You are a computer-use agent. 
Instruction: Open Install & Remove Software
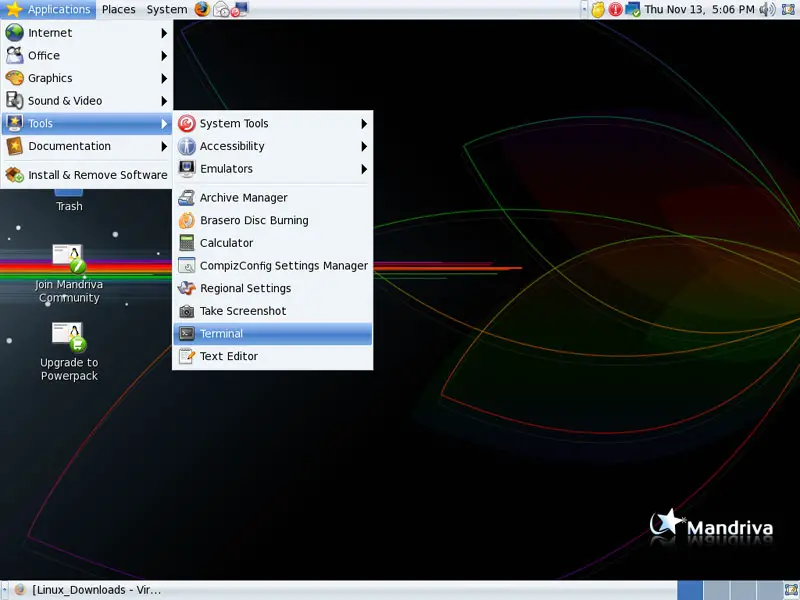coord(87,175)
